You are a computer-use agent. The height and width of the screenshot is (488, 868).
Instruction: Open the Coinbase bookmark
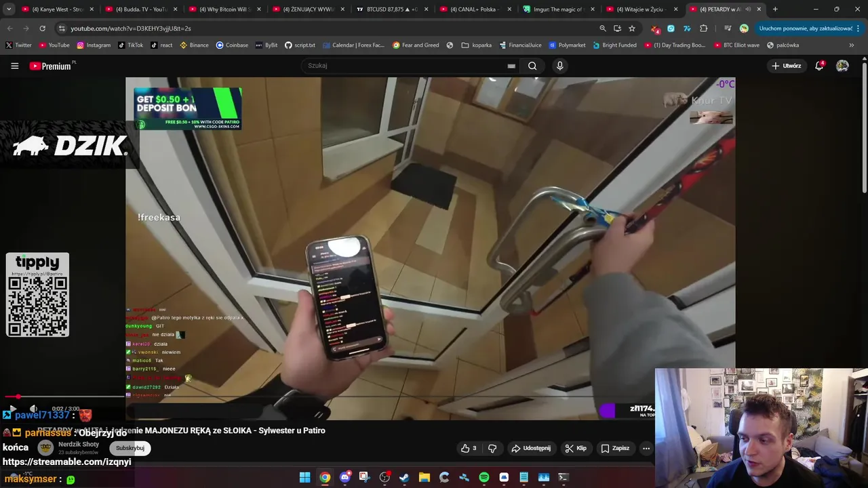click(x=232, y=45)
